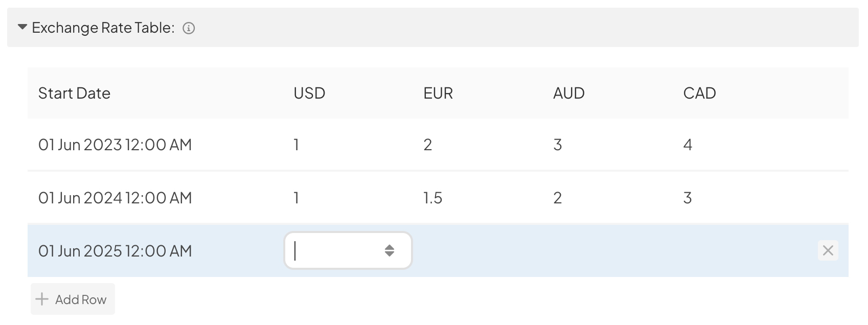Click the EUR column header
The width and height of the screenshot is (868, 325).
[438, 93]
